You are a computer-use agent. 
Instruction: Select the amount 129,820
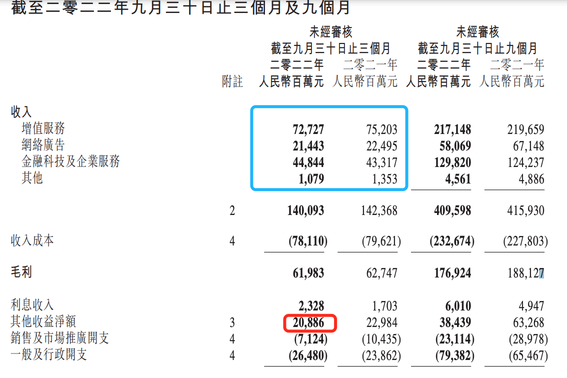[453, 163]
